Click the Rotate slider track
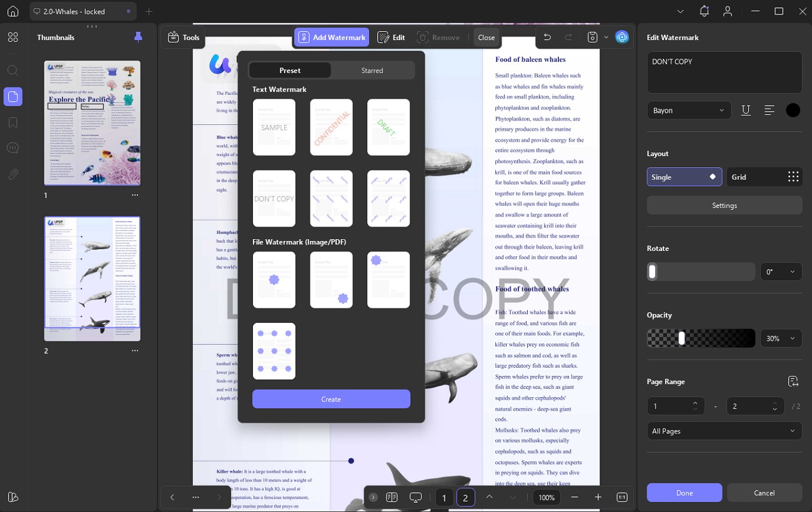The width and height of the screenshot is (812, 512). click(701, 272)
